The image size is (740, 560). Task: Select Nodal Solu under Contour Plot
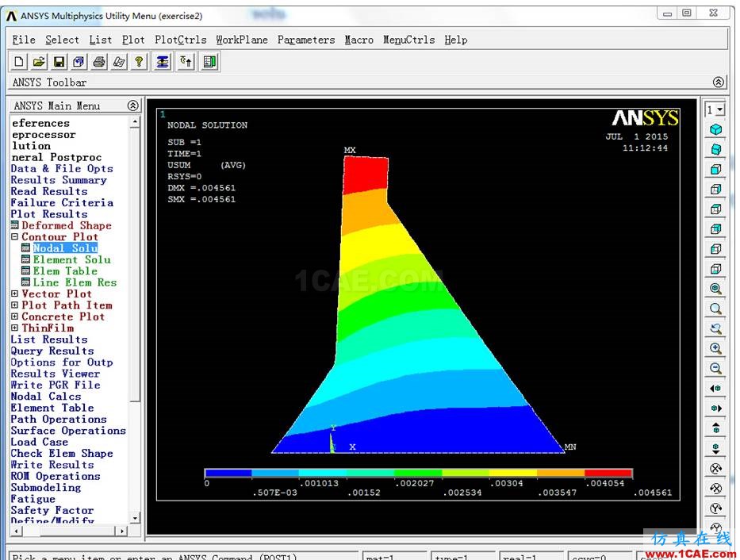65,248
